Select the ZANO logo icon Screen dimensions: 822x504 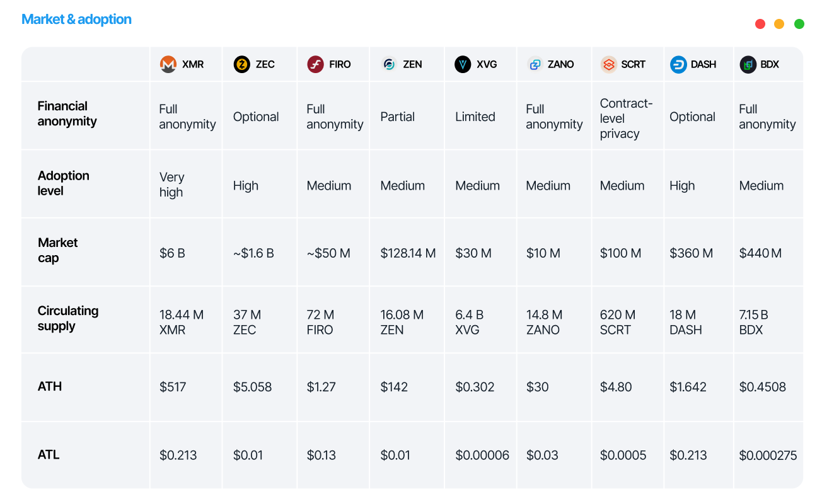pyautogui.click(x=535, y=64)
